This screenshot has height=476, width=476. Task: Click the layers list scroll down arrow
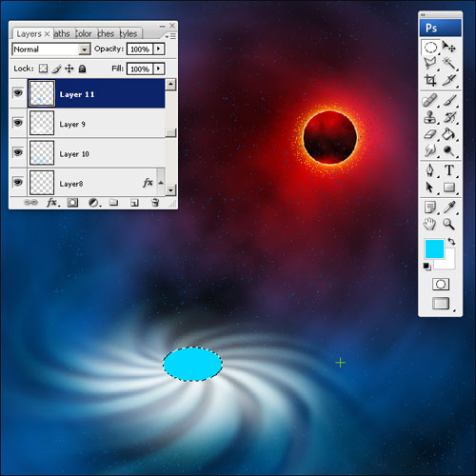click(170, 190)
